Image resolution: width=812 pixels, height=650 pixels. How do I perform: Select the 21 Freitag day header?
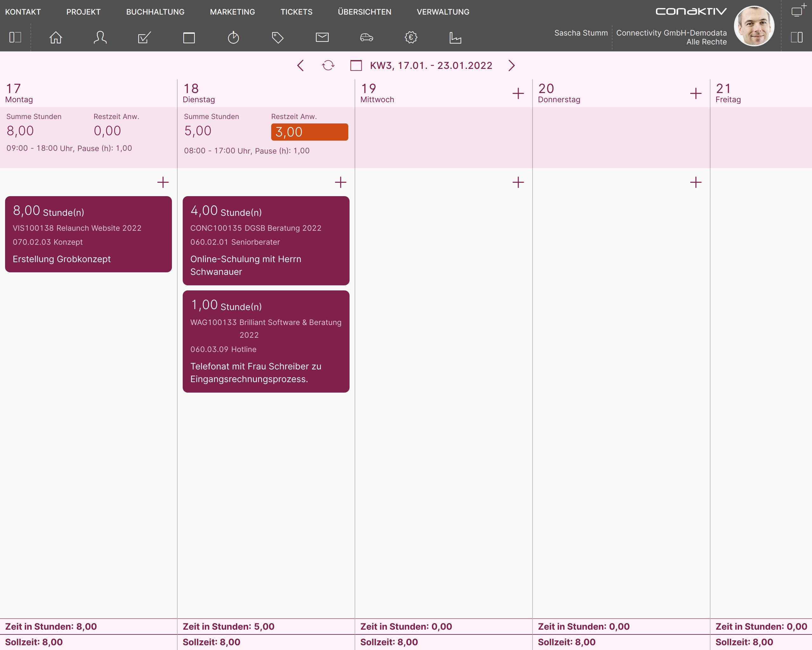pos(728,93)
